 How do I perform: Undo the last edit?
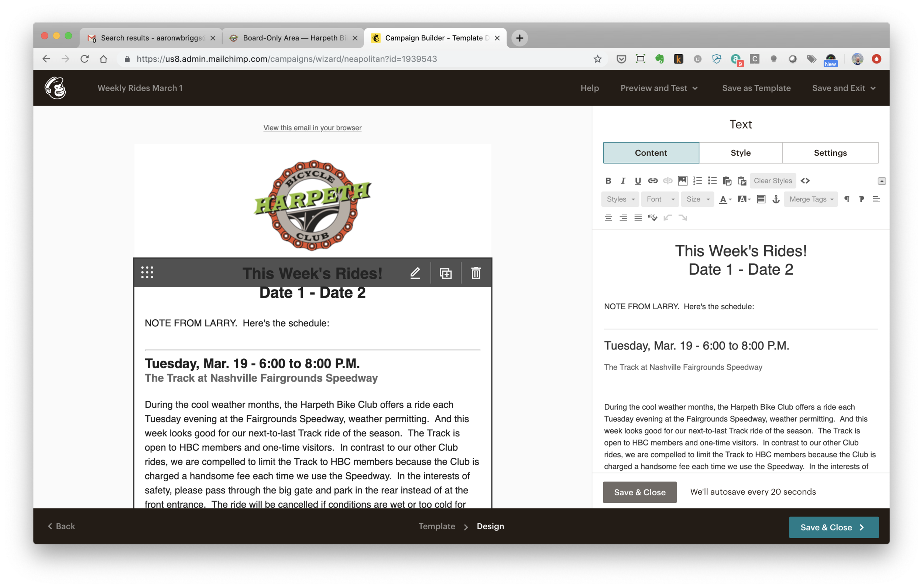(x=668, y=218)
